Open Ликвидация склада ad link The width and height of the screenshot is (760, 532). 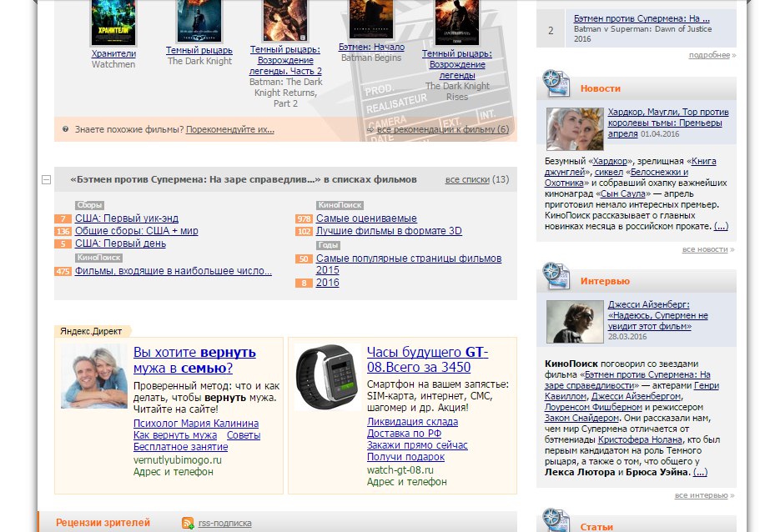[x=412, y=422]
